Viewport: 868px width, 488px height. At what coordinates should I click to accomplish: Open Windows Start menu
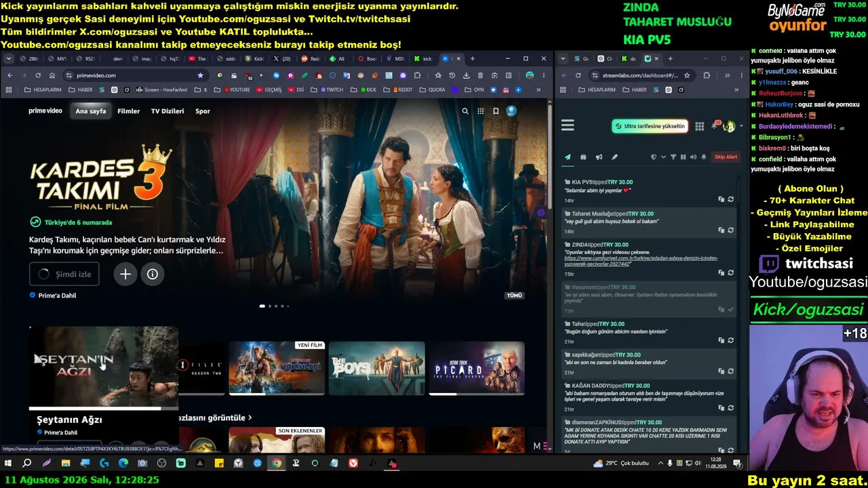(8, 464)
